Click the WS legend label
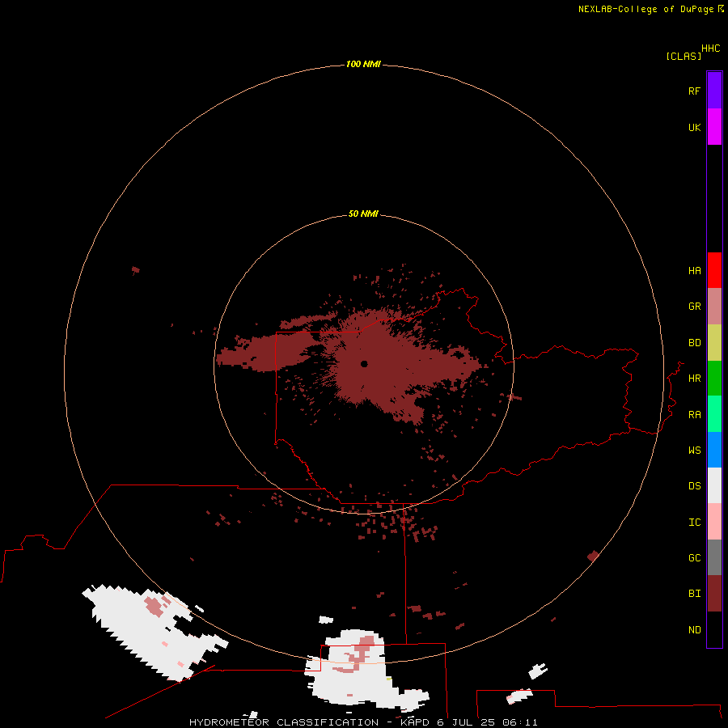Viewport: 728px width, 728px height. [694, 450]
